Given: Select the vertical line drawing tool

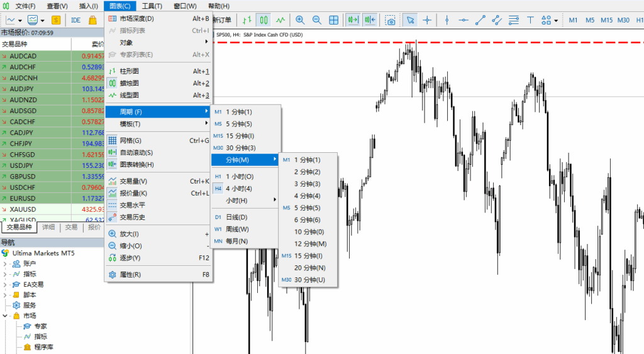Looking at the screenshot, I should pos(447,19).
